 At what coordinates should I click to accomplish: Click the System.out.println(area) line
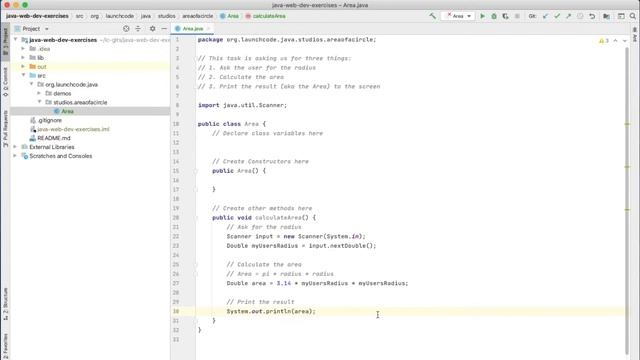271,311
